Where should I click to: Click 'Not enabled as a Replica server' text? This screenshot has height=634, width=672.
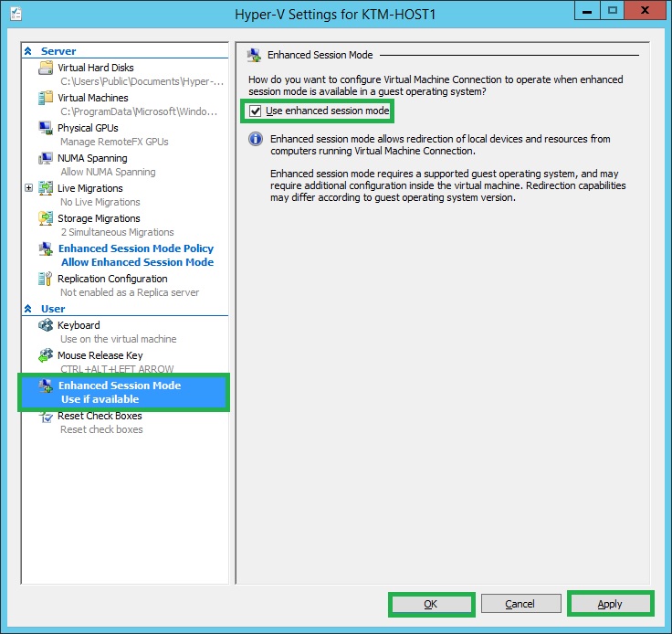[130, 292]
